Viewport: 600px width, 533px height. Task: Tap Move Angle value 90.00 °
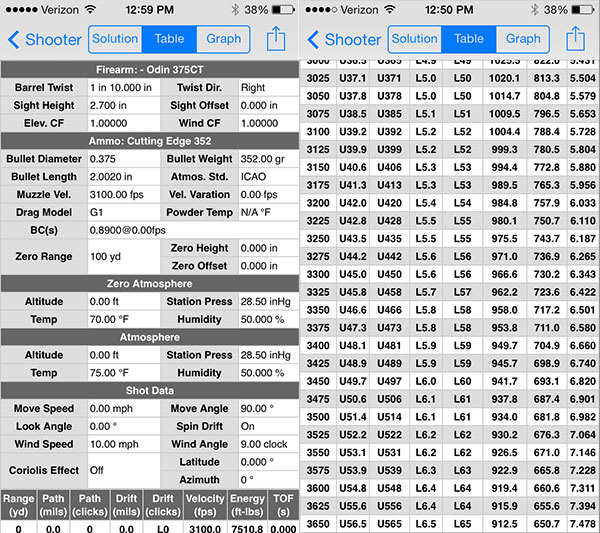point(268,408)
